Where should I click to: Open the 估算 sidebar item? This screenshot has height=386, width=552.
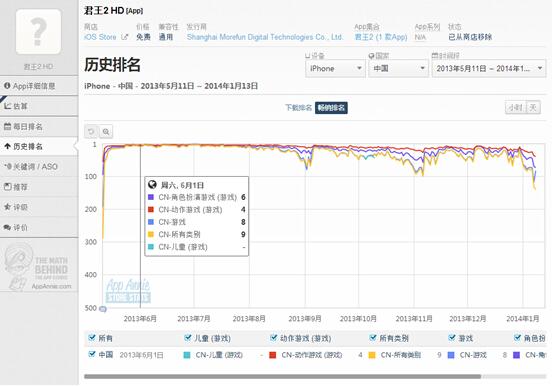[x=39, y=106]
